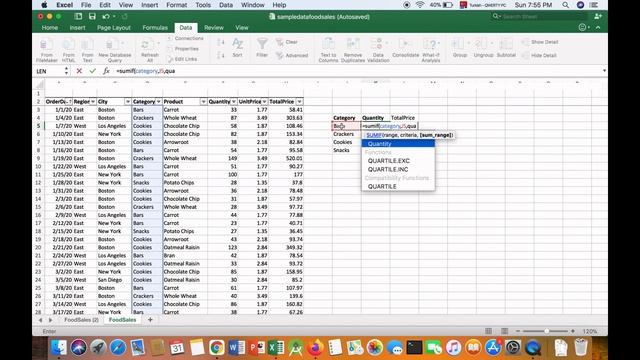Open the Page Layout ribbon tab
The width and height of the screenshot is (640, 360).
[114, 28]
